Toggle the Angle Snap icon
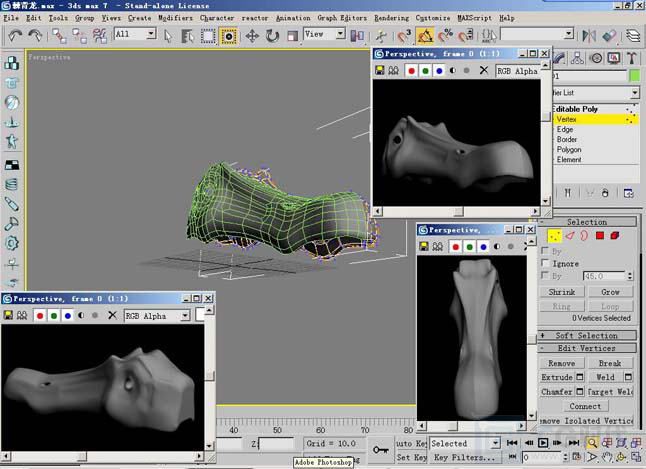Screen dimensions: 646x469 pyautogui.click(x=425, y=36)
